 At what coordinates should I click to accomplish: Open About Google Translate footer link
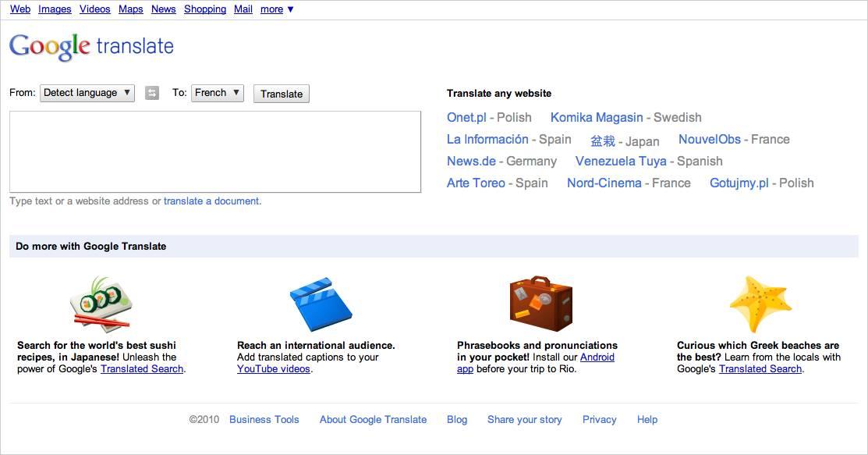[373, 420]
